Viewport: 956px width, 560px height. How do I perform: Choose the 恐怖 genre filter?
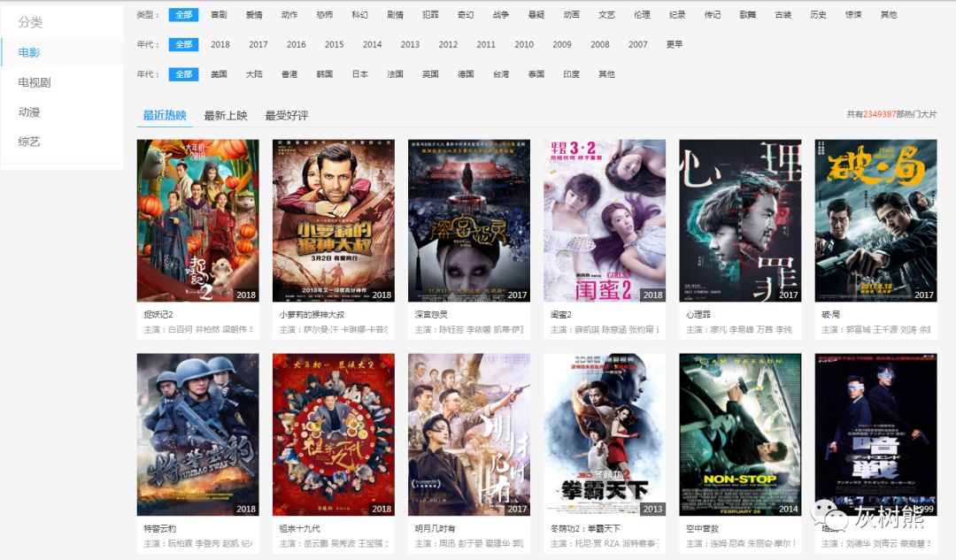(325, 15)
